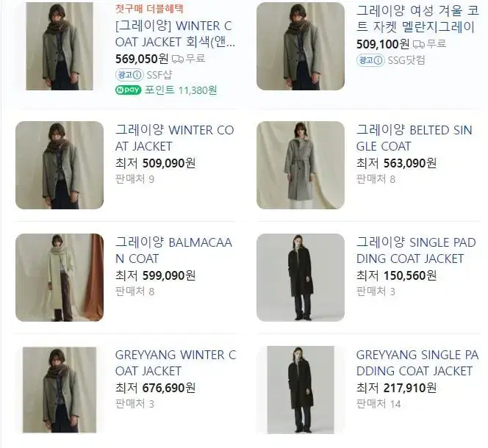The width and height of the screenshot is (488, 448).
Task: Select the cream Balmacaan coat thumbnail
Action: 60,278
